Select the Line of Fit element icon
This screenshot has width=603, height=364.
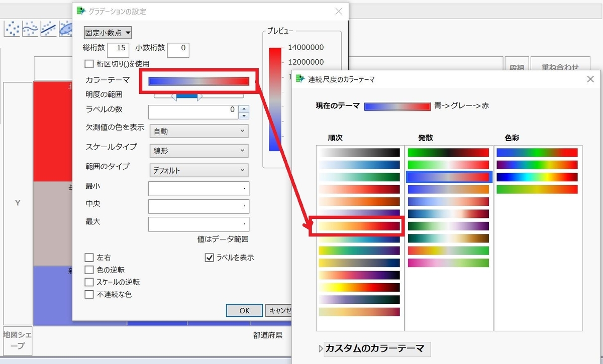coord(48,29)
